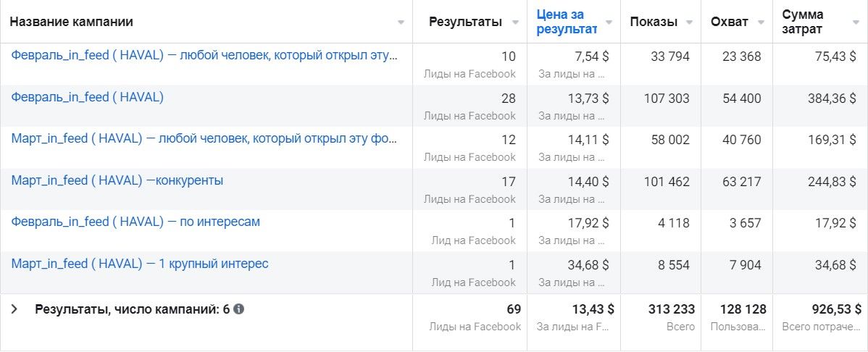Open the Сумма затрат column dropdown arrow
Viewport: 868px width, 352px height.
coord(856,22)
